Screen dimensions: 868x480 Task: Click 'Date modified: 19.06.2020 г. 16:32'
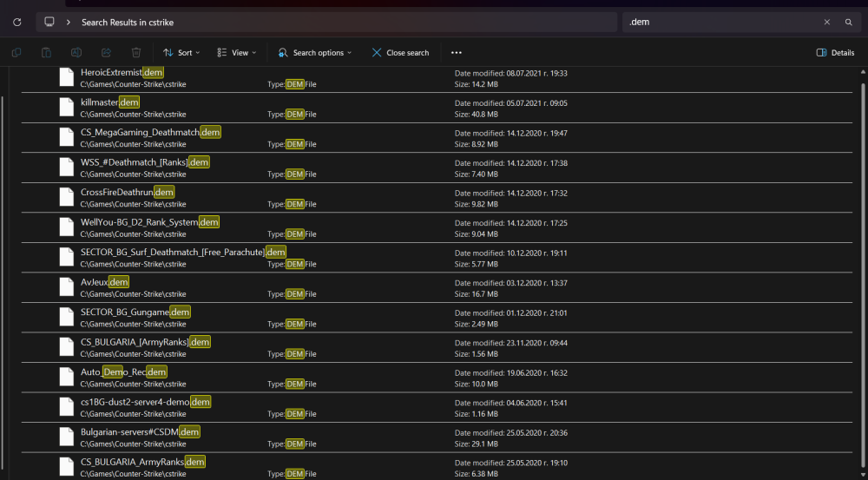[511, 372]
